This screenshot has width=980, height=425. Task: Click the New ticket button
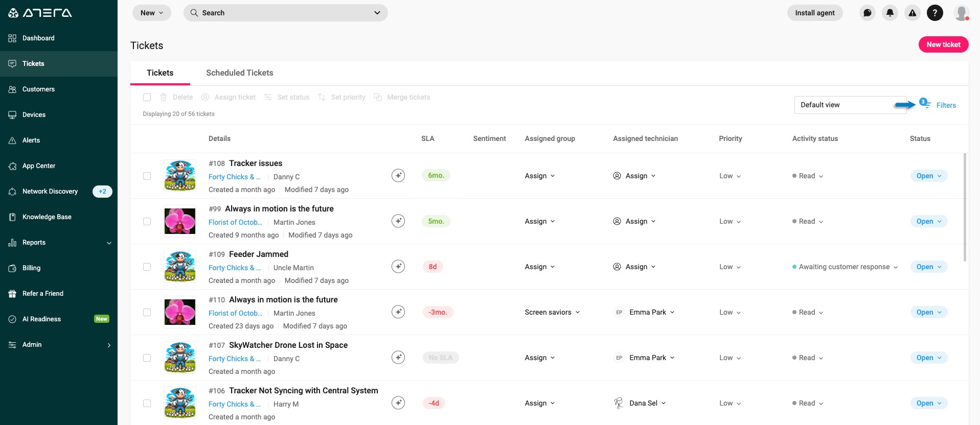tap(943, 44)
